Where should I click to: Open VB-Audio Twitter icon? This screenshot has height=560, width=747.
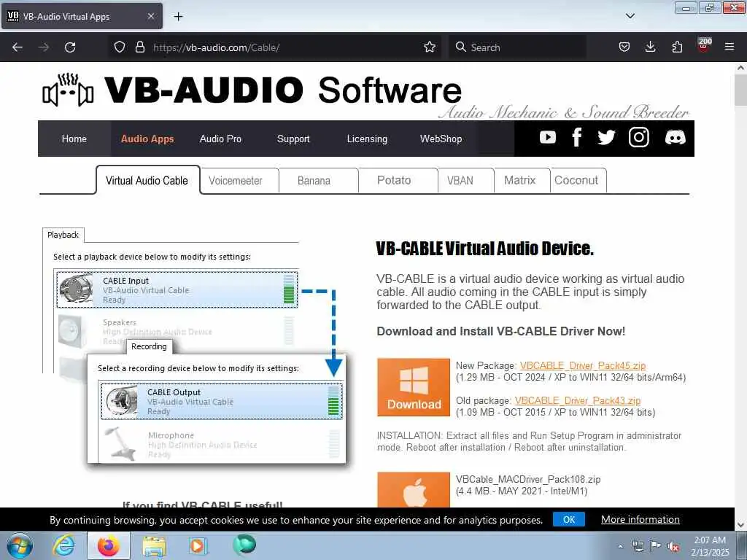[x=606, y=138]
